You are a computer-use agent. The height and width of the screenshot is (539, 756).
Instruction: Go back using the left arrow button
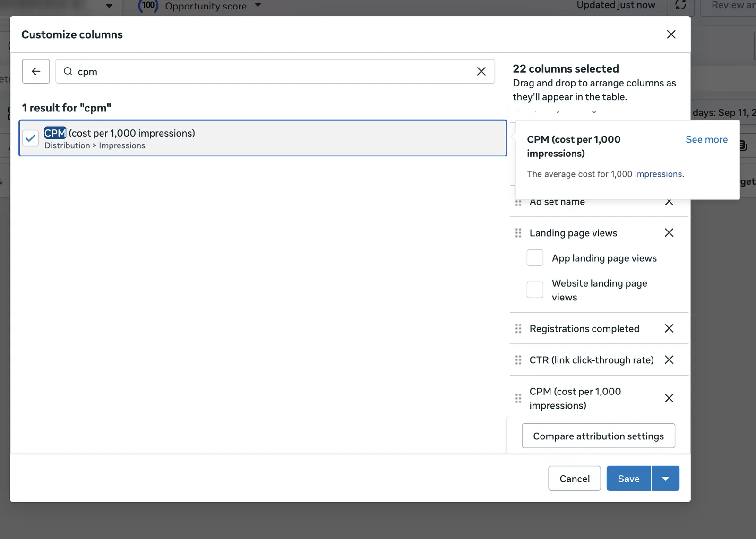click(36, 71)
